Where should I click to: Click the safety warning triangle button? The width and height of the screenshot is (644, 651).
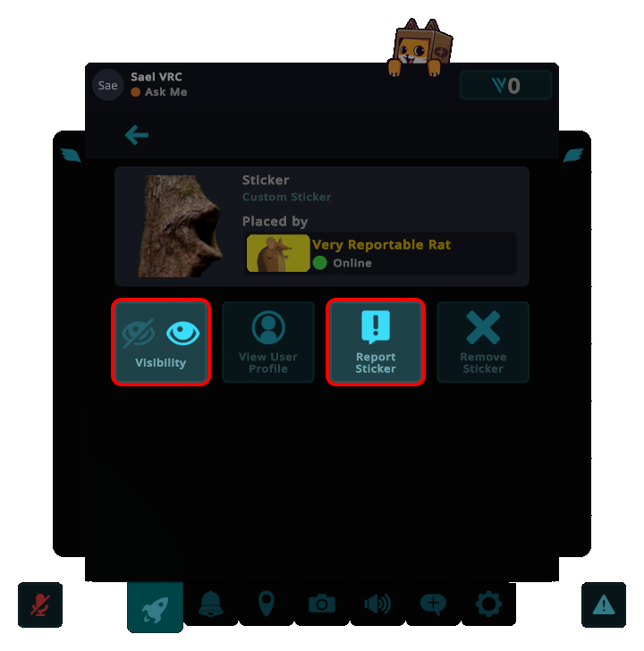coord(604,604)
